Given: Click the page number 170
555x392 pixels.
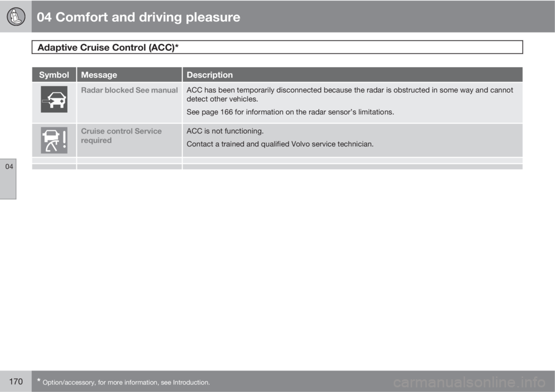Looking at the screenshot, I should tap(16, 382).
